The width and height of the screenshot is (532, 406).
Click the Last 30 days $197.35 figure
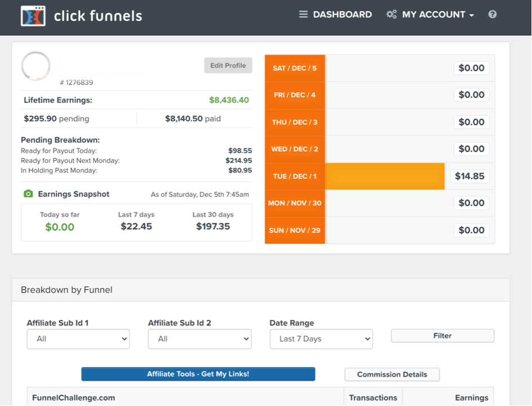pos(213,227)
